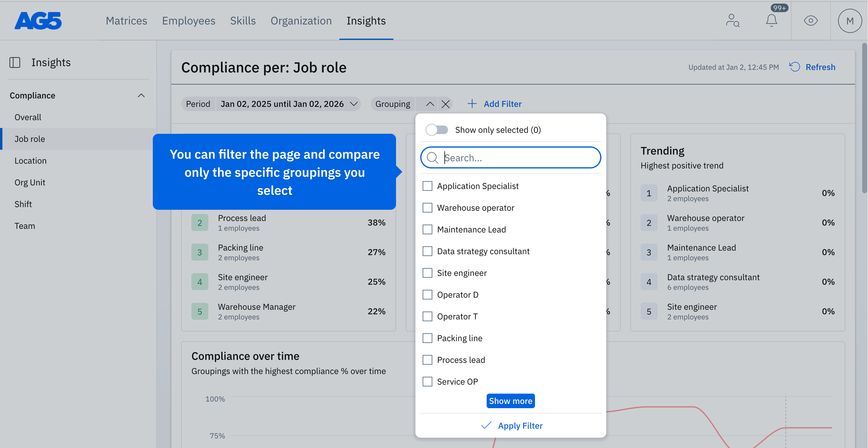868x448 pixels.
Task: Tick the Site engineer checkbox
Action: coord(427,273)
